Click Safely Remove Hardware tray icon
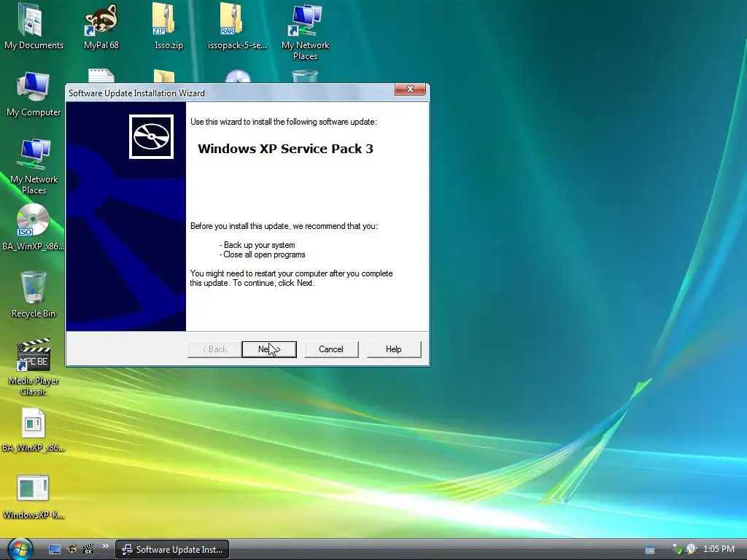Viewport: 747px width, 560px height. point(676,550)
